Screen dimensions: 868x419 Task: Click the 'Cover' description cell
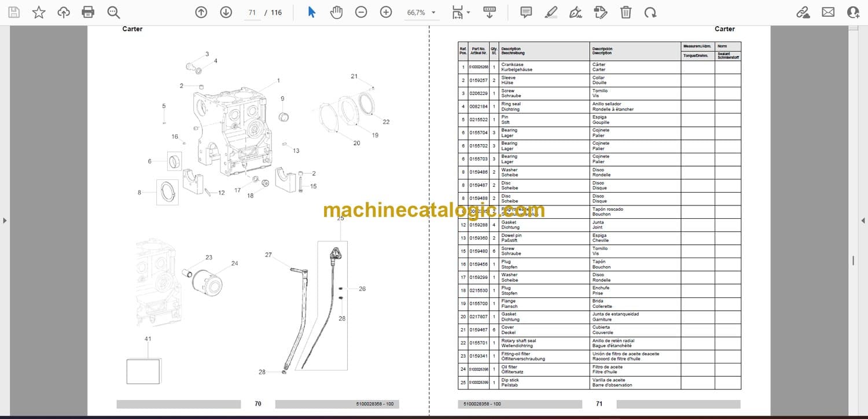tap(544, 330)
